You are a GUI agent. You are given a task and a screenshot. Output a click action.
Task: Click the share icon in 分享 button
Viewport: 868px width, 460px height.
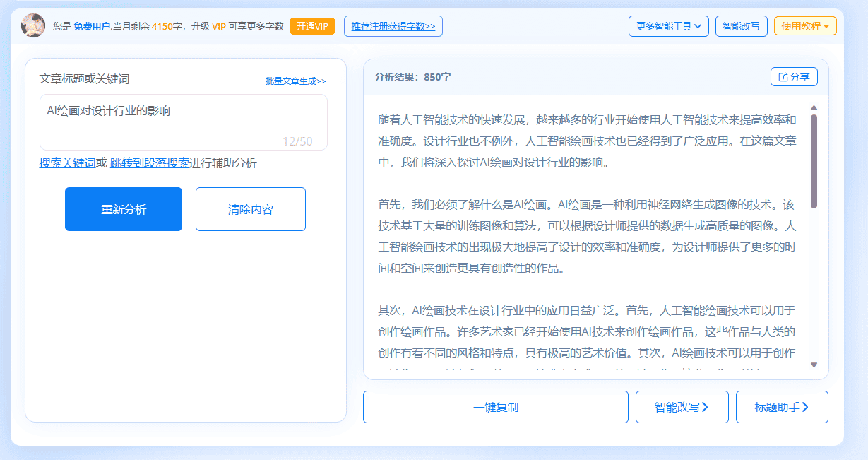pos(783,77)
